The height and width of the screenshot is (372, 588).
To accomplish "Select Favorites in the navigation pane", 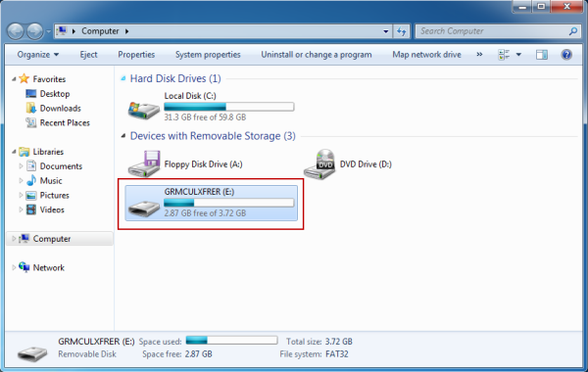I will 49,79.
